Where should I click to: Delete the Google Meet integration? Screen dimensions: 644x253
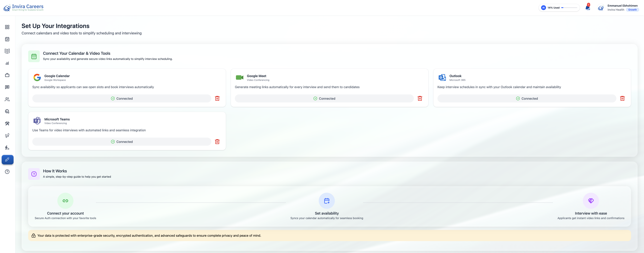[420, 99]
